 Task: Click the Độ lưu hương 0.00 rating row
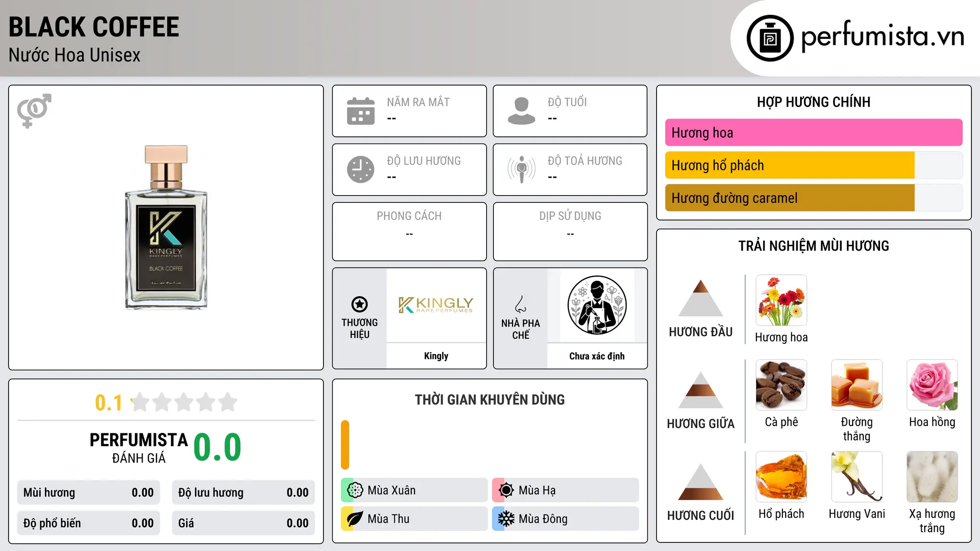pyautogui.click(x=243, y=493)
